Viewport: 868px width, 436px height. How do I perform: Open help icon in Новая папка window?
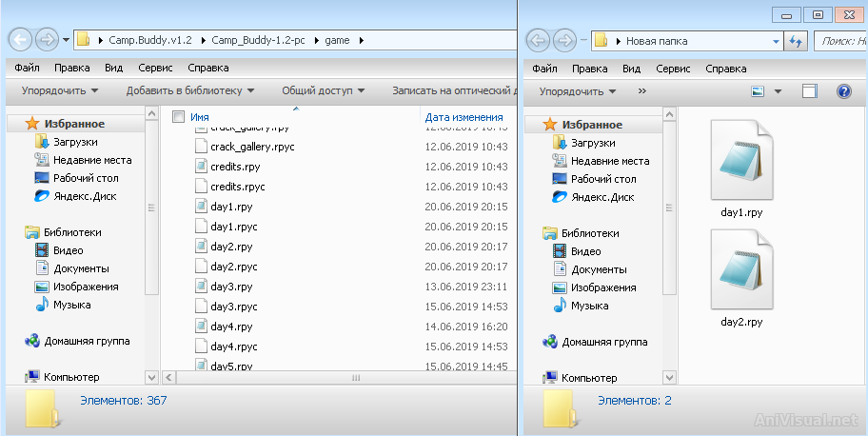point(843,91)
